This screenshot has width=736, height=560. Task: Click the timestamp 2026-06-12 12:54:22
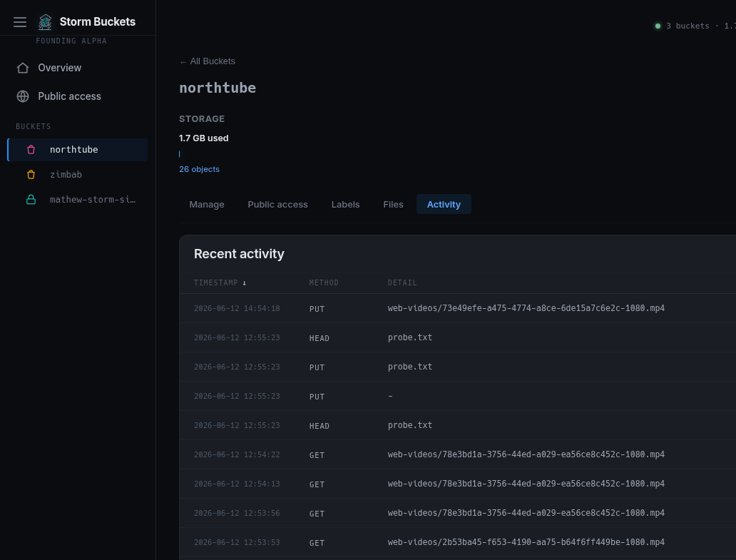(x=237, y=454)
